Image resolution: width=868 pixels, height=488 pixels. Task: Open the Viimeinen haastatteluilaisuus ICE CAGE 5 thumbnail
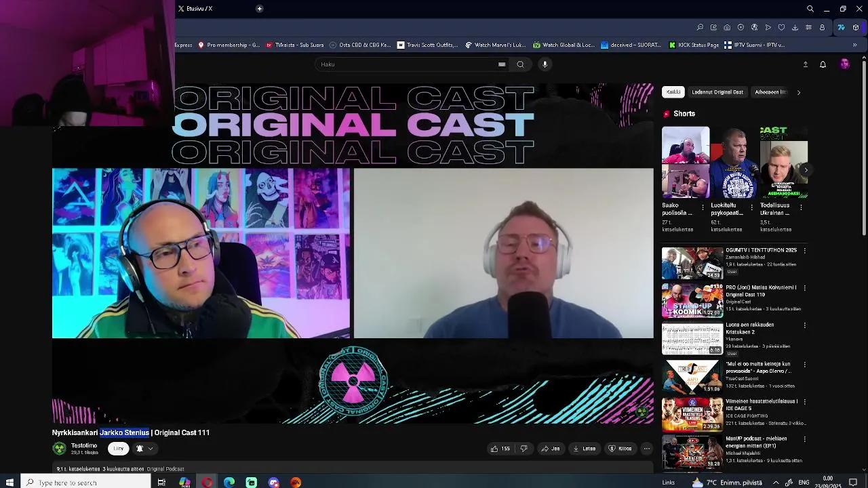(x=692, y=415)
